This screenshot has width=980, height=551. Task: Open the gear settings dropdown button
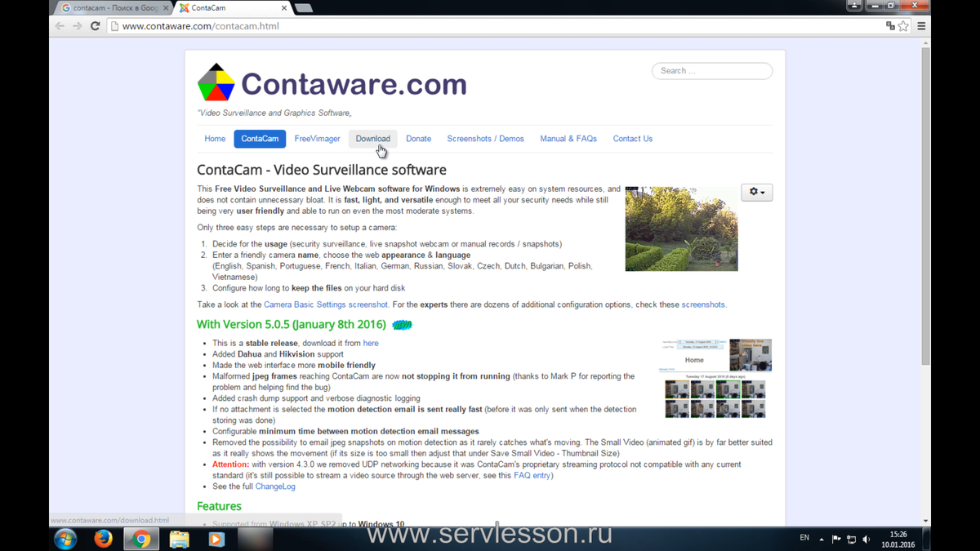pos(756,192)
